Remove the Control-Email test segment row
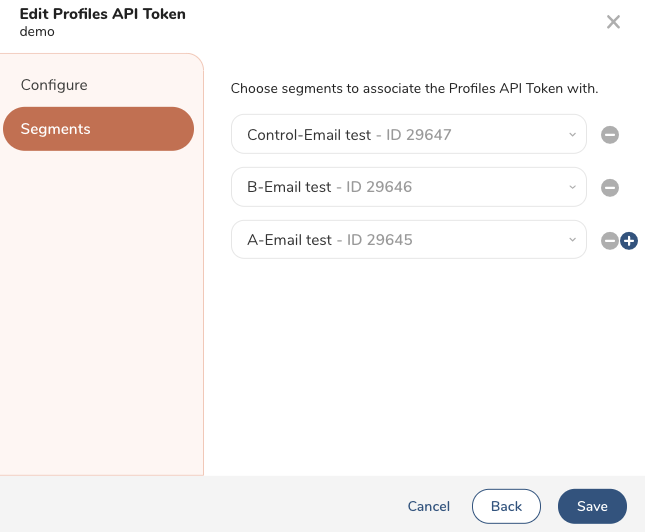 (x=610, y=135)
